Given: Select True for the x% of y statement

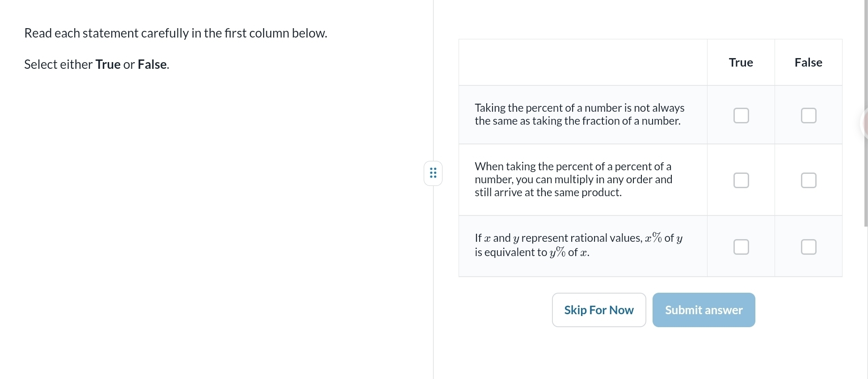Looking at the screenshot, I should click(x=741, y=247).
